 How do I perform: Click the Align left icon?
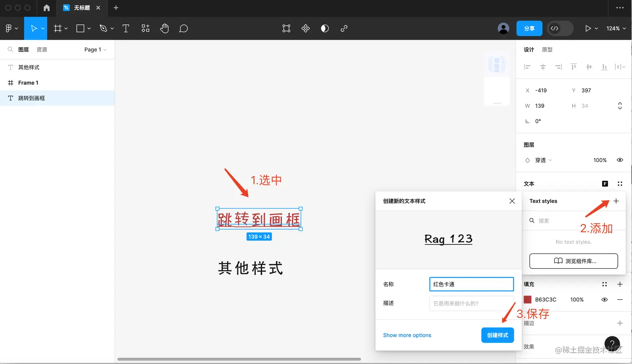527,67
